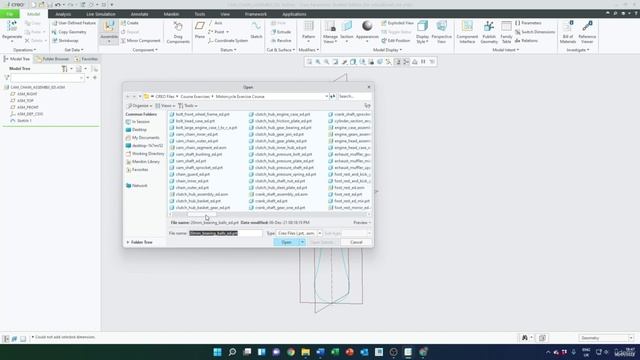
Task: Click the Appearances sphere icon
Action: point(367,26)
